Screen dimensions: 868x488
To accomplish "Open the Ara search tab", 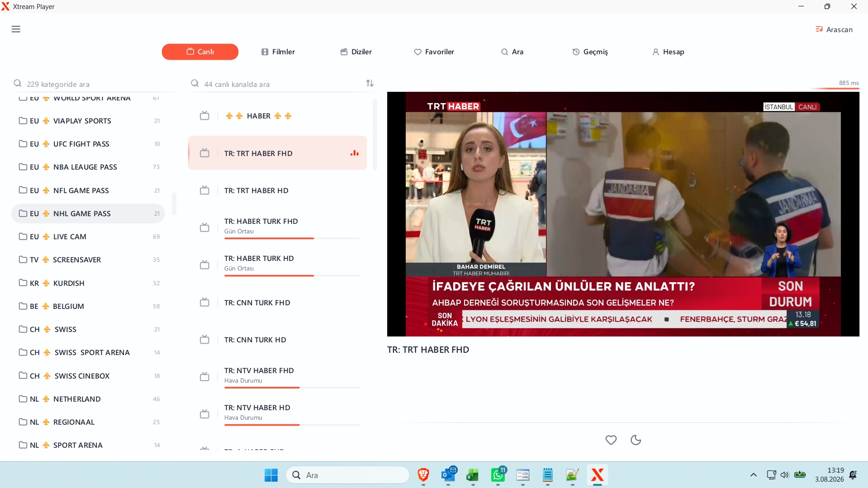I will (512, 52).
